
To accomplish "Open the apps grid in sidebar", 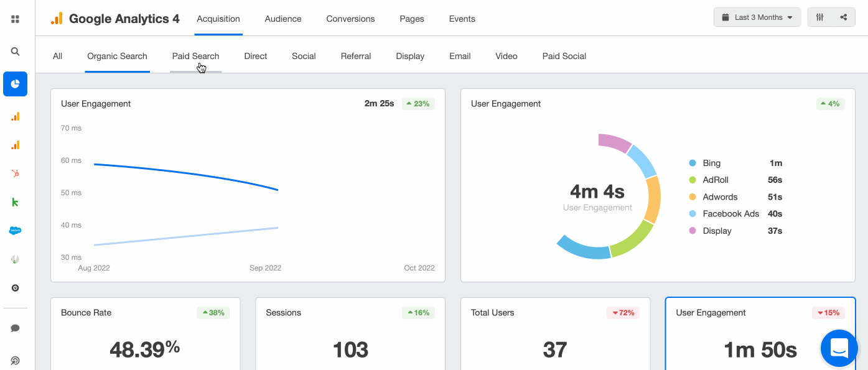I will pyautogui.click(x=16, y=19).
